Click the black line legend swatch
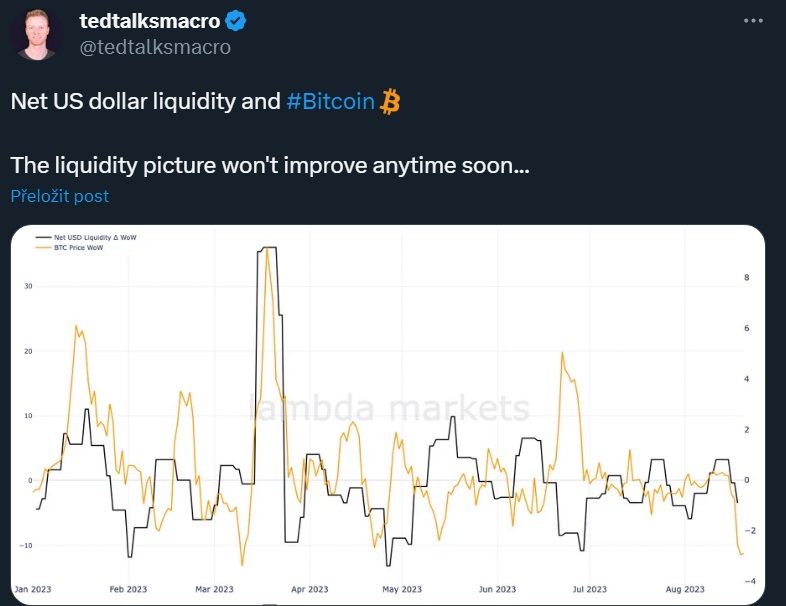Viewport: 786px width, 606px height. 42,238
